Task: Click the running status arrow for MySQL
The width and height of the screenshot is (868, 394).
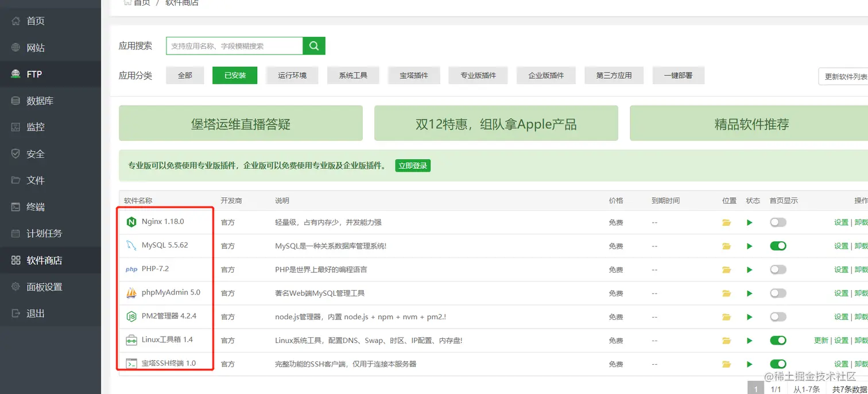Action: pyautogui.click(x=750, y=246)
